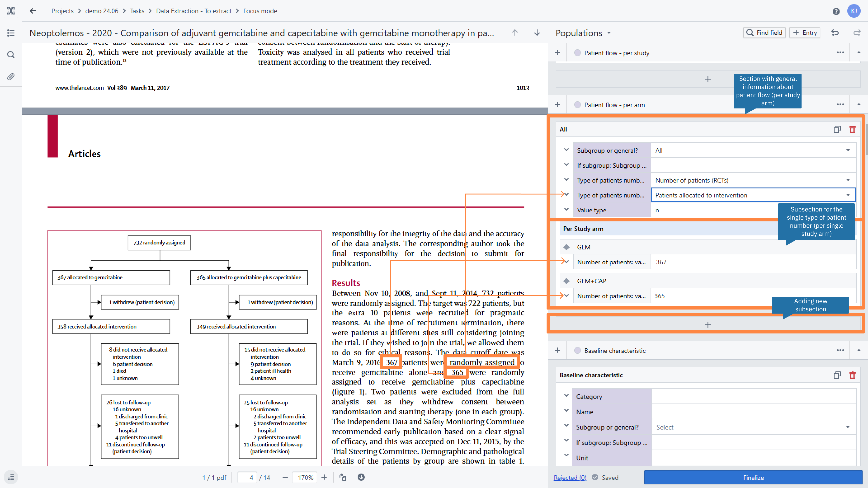868x488 pixels.
Task: Open attachments paperclip icon
Action: click(x=11, y=76)
